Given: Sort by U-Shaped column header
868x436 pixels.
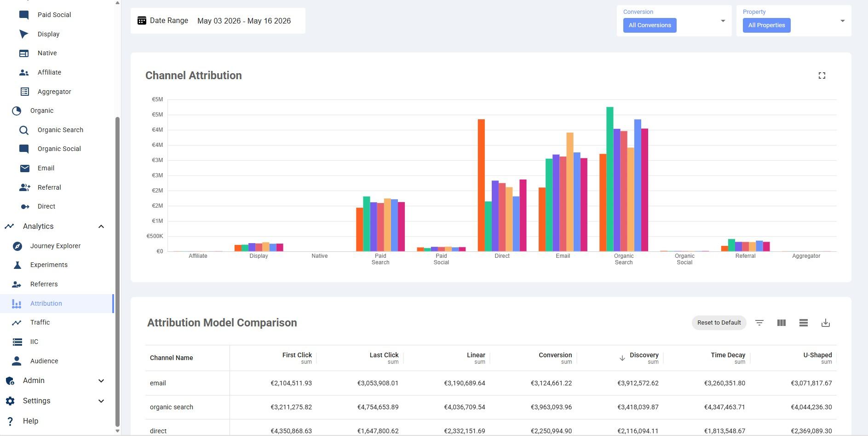Looking at the screenshot, I should [817, 355].
